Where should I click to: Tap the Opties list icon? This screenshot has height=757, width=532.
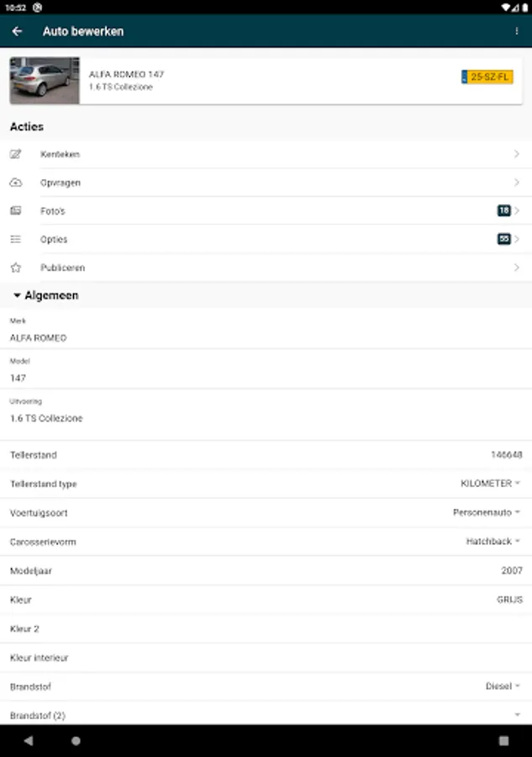[x=15, y=240]
